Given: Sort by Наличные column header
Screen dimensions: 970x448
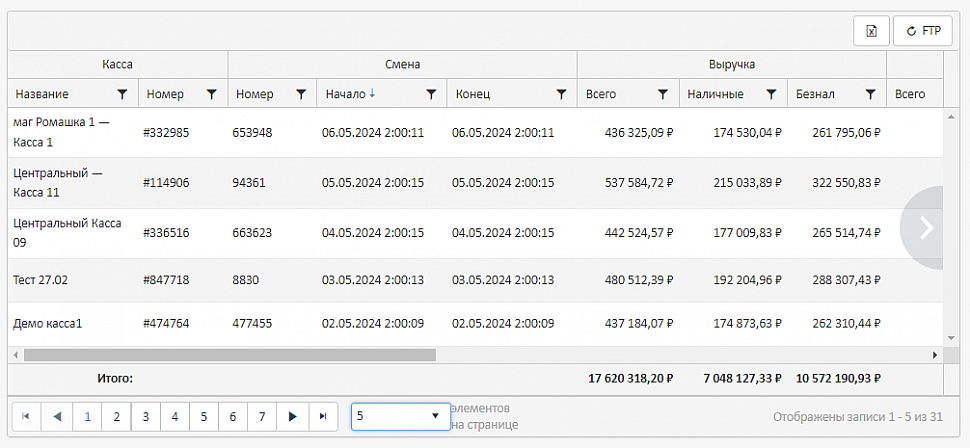Looking at the screenshot, I should tap(716, 94).
